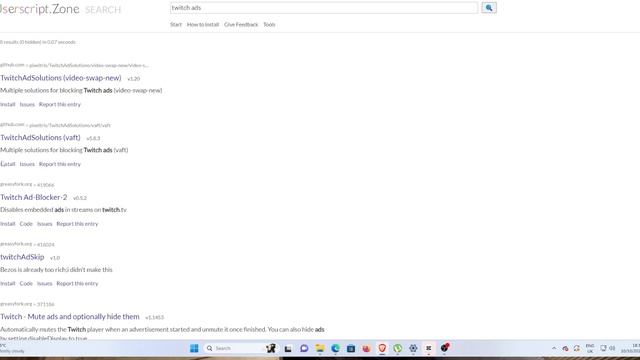
Task: Open the red-pink taskbar app icon
Action: click(x=367, y=348)
